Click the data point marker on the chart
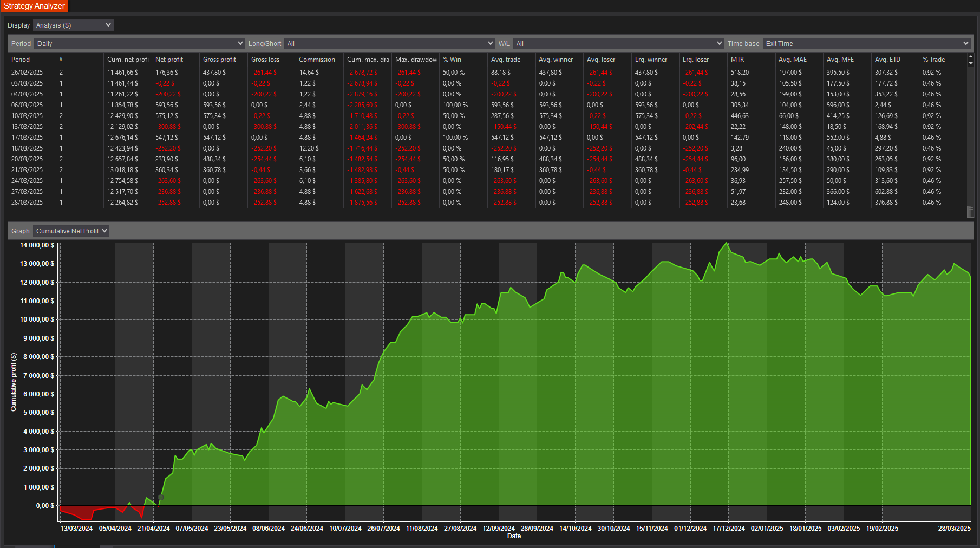Image resolution: width=980 pixels, height=548 pixels. coord(161,497)
